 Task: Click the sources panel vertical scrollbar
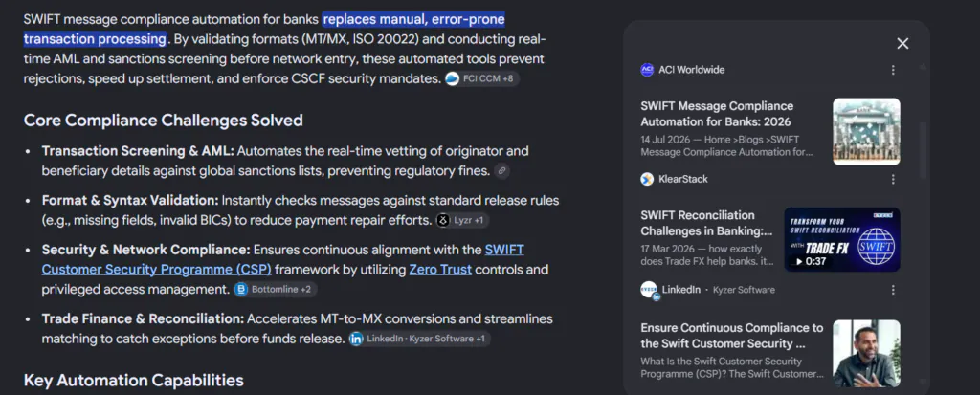(x=923, y=150)
